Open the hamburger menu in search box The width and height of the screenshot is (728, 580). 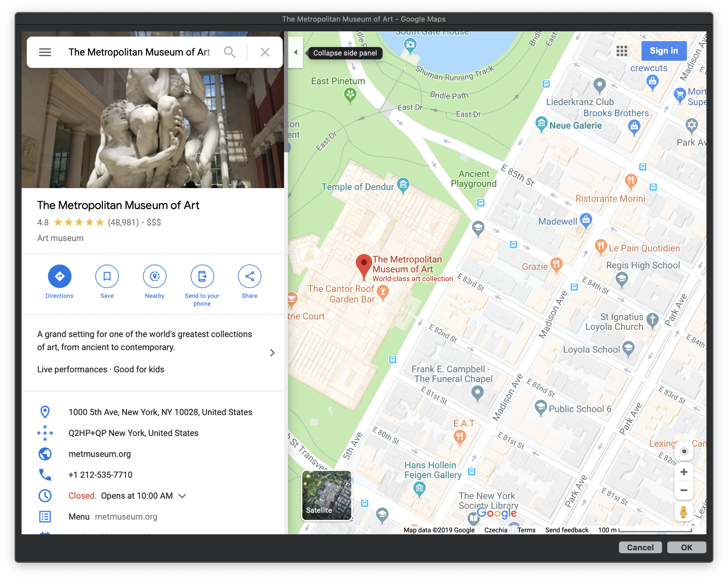45,52
